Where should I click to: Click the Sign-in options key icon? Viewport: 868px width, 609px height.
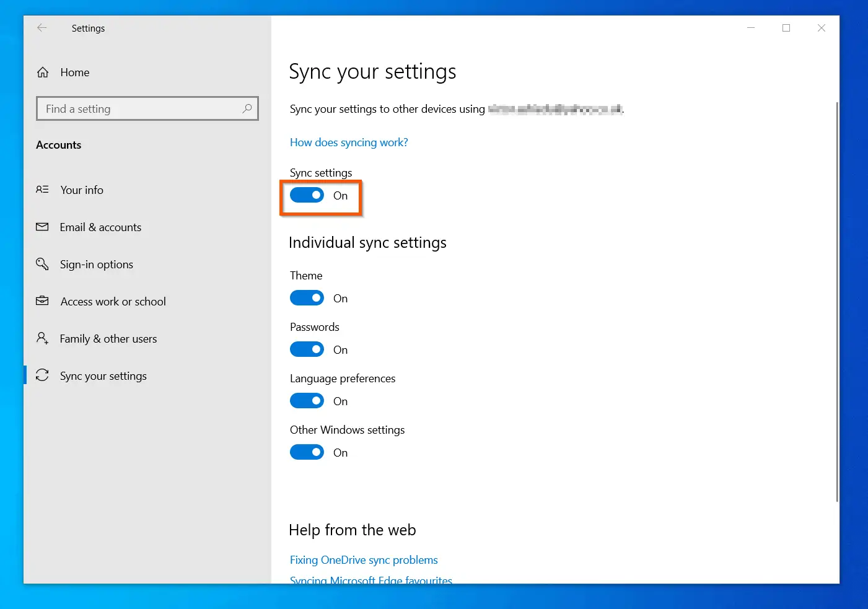click(x=42, y=264)
